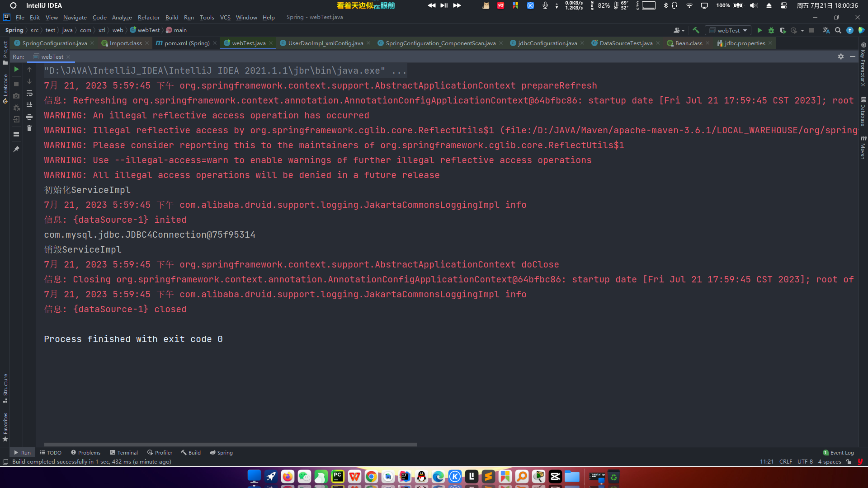Clear console with the trash icon
Image resolution: width=868 pixels, height=488 pixels.
(29, 128)
